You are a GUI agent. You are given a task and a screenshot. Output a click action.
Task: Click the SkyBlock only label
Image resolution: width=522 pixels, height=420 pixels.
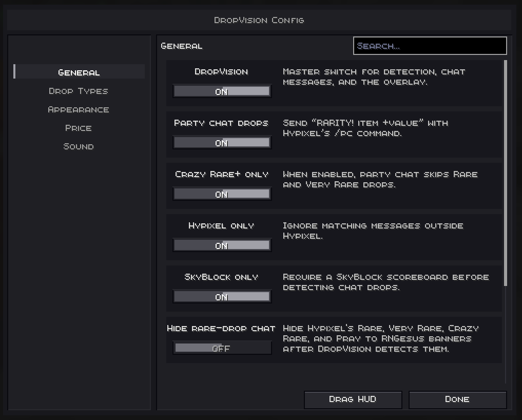pyautogui.click(x=221, y=277)
